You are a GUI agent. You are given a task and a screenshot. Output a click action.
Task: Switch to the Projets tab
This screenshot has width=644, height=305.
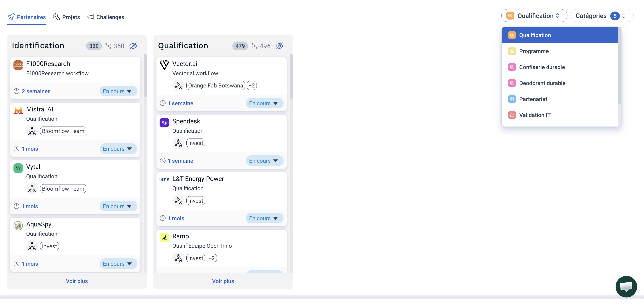point(67,17)
